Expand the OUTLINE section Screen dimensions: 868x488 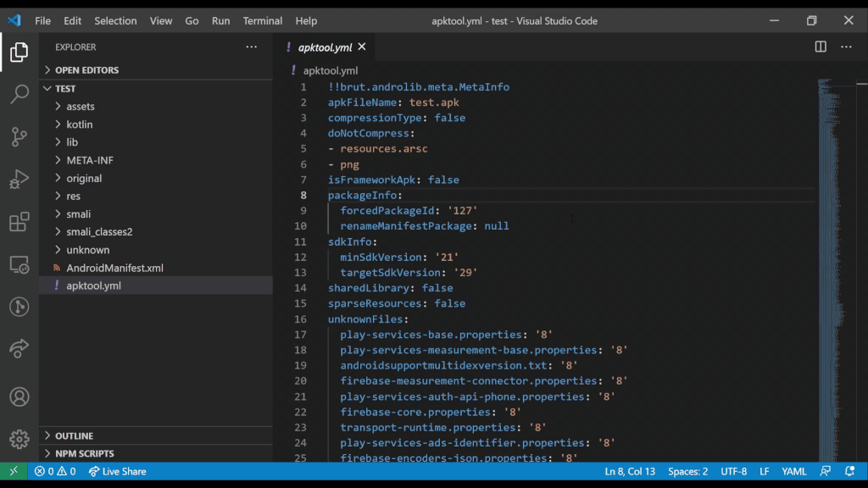pos(74,435)
